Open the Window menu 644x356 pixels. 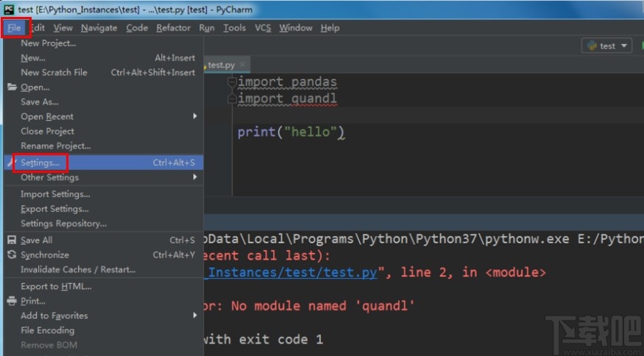pos(296,28)
